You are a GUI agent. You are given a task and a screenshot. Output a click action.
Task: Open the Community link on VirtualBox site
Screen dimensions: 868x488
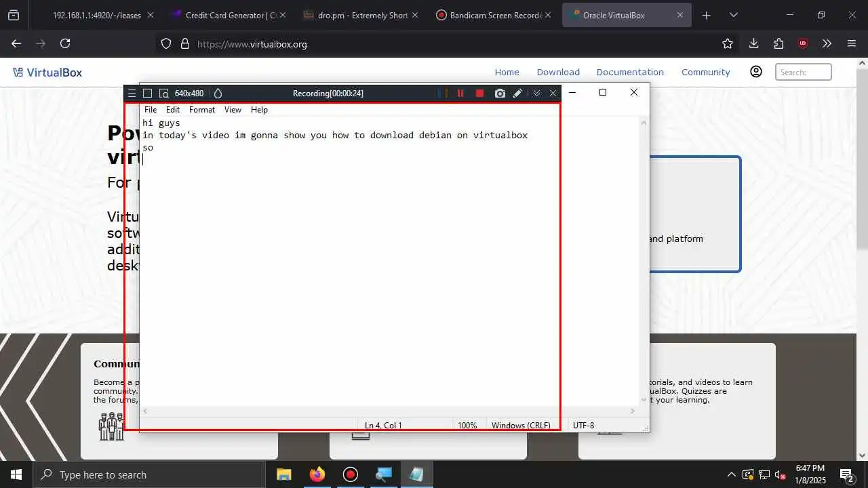(x=705, y=72)
